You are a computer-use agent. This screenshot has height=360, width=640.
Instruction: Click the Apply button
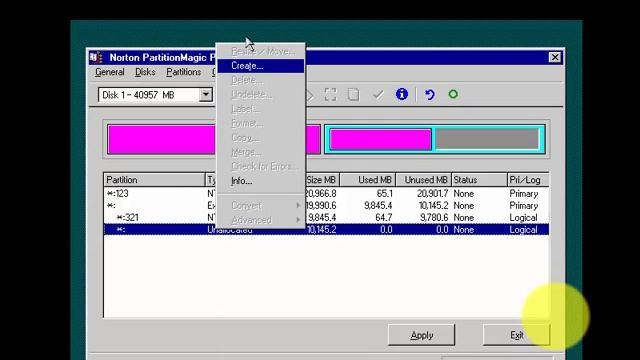point(421,335)
